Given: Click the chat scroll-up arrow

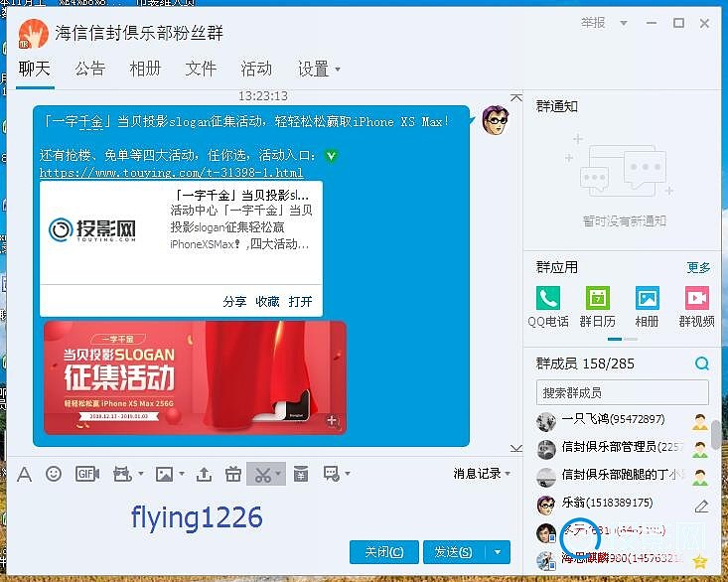Looking at the screenshot, I should (515, 98).
